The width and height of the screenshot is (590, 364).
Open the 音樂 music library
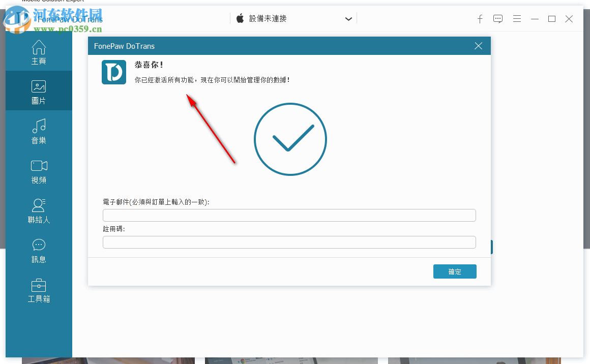[39, 131]
